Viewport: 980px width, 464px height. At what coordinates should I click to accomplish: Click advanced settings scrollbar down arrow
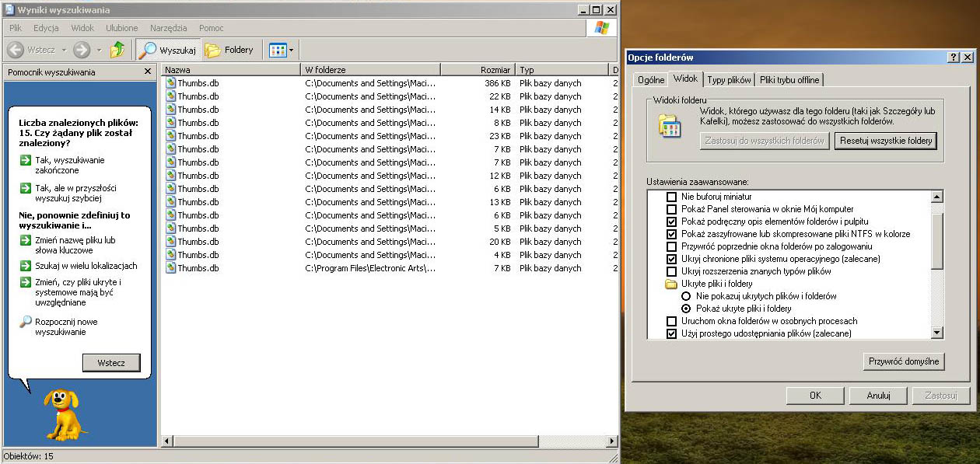click(x=936, y=333)
